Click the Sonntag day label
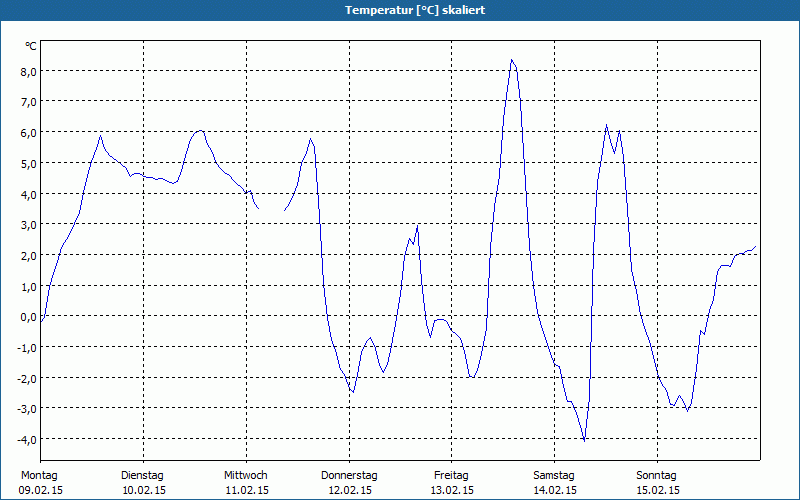Image resolution: width=800 pixels, height=500 pixels. [657, 475]
